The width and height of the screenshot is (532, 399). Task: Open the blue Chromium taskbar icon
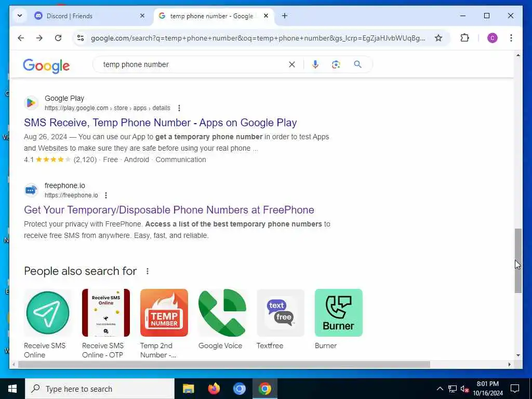coord(239,389)
